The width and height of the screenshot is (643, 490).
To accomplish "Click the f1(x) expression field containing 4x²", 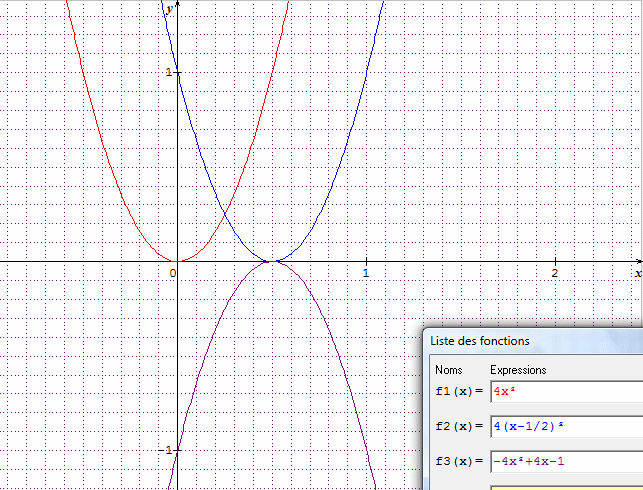I will tap(565, 392).
